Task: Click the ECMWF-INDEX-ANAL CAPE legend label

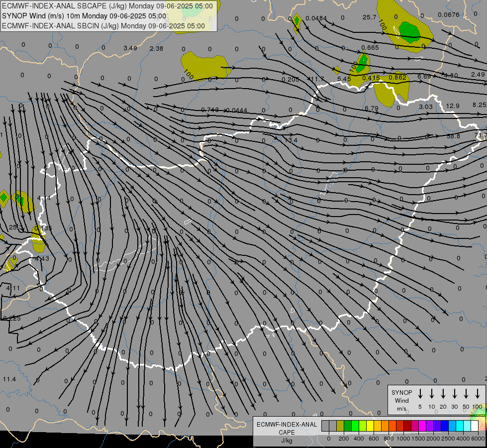Action: click(287, 429)
